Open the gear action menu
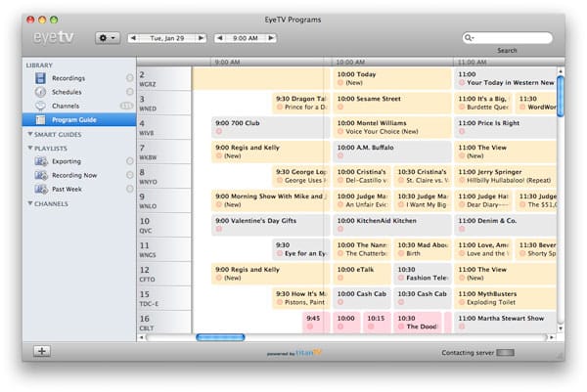Image resolution: width=587 pixels, height=392 pixels. (x=108, y=38)
